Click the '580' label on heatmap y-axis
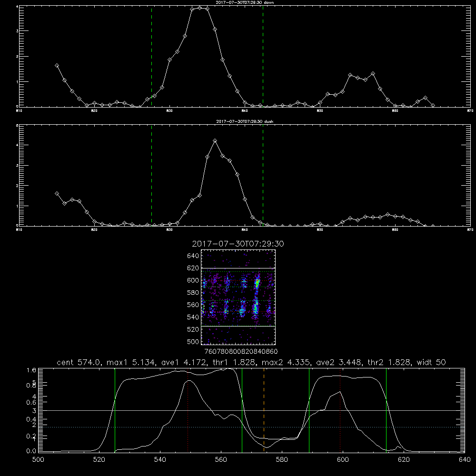The image size is (476, 476). [x=193, y=293]
